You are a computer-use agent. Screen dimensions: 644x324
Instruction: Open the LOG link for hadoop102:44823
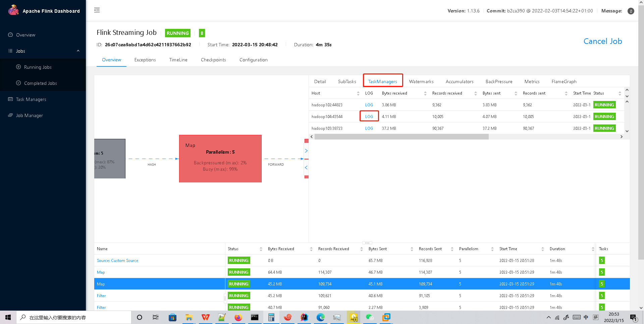pyautogui.click(x=369, y=105)
